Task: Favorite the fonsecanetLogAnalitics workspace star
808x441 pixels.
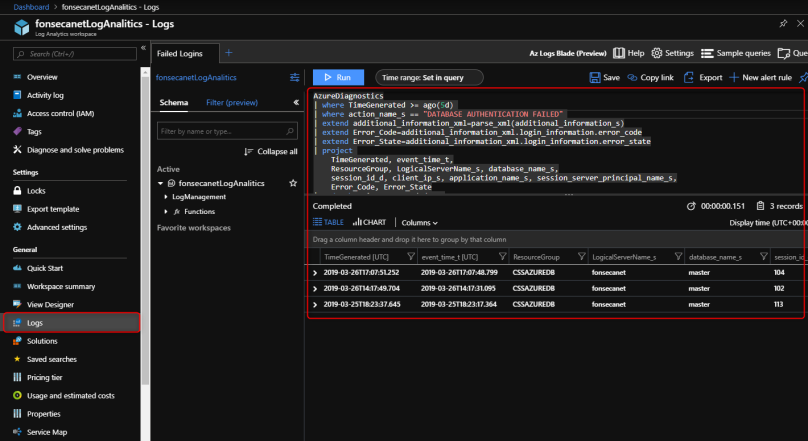Action: tap(293, 184)
